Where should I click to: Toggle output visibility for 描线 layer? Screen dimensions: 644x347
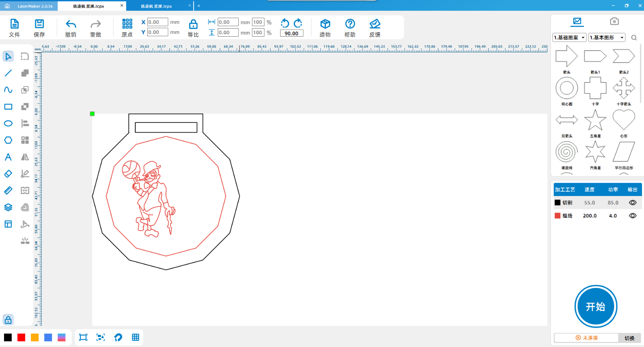point(632,216)
